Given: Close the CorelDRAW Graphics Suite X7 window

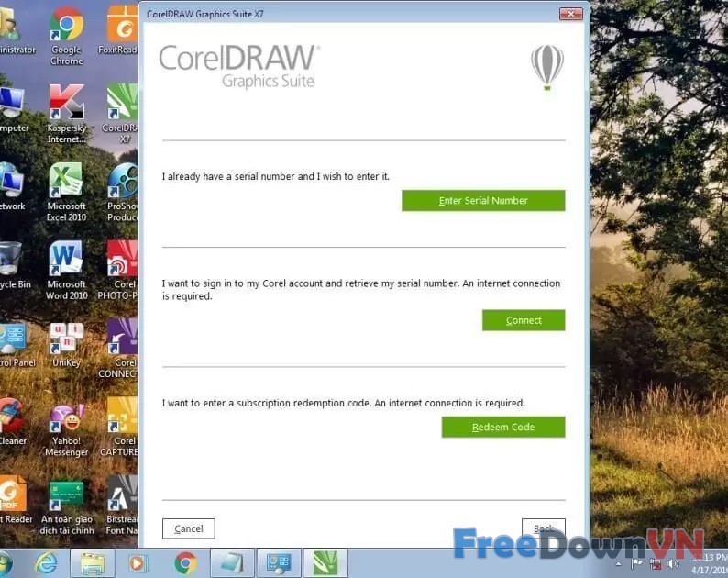Looking at the screenshot, I should click(568, 14).
